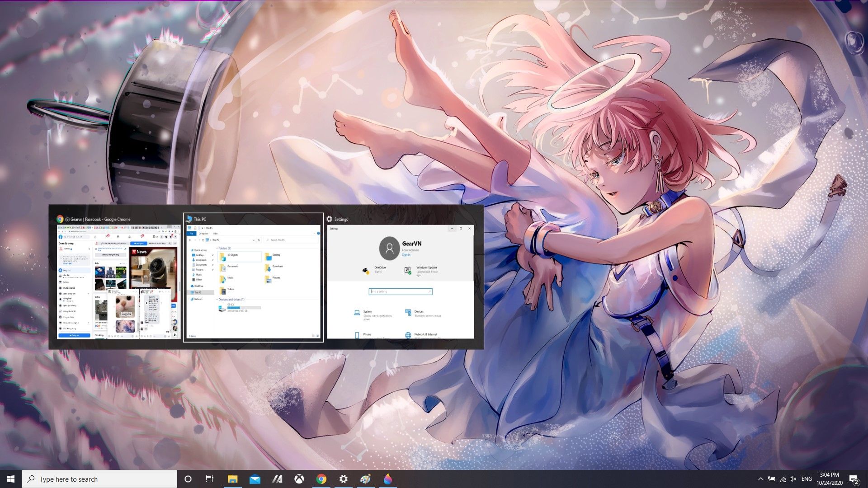This screenshot has height=488, width=868.
Task: Open the Settings gear on the taskbar
Action: coord(343,479)
